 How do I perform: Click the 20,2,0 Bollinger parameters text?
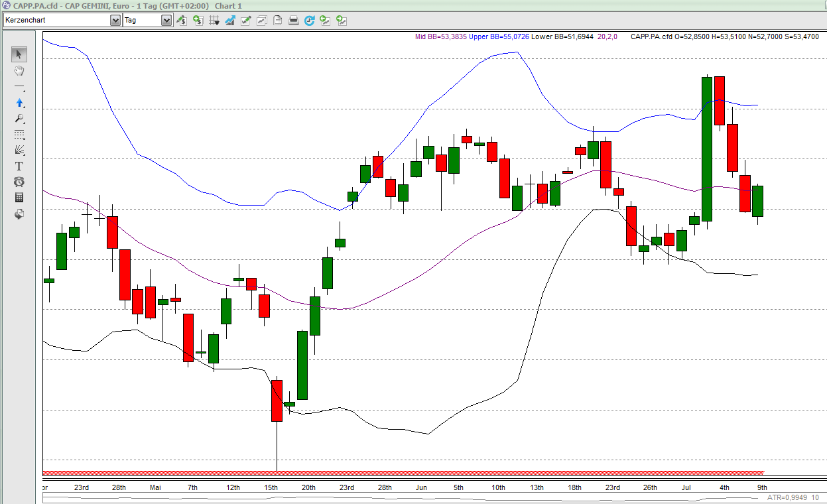pos(607,36)
